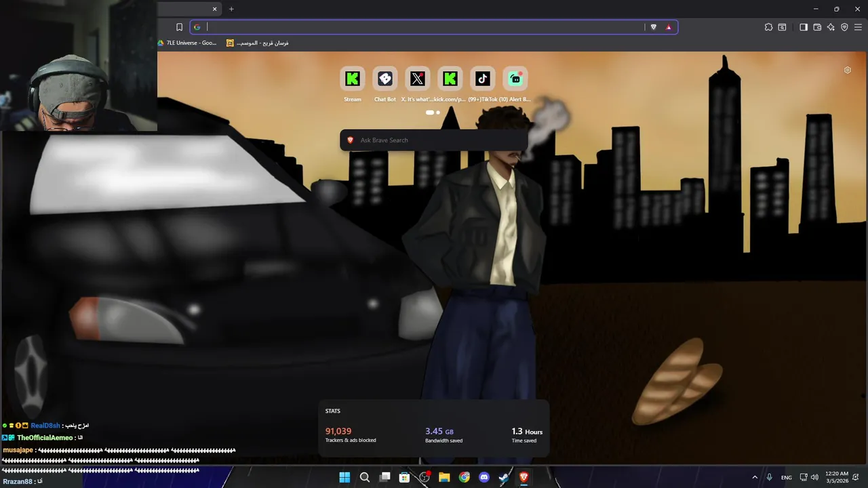Open the Chat Bot shortcut tile
This screenshot has height=488, width=868.
tap(385, 79)
